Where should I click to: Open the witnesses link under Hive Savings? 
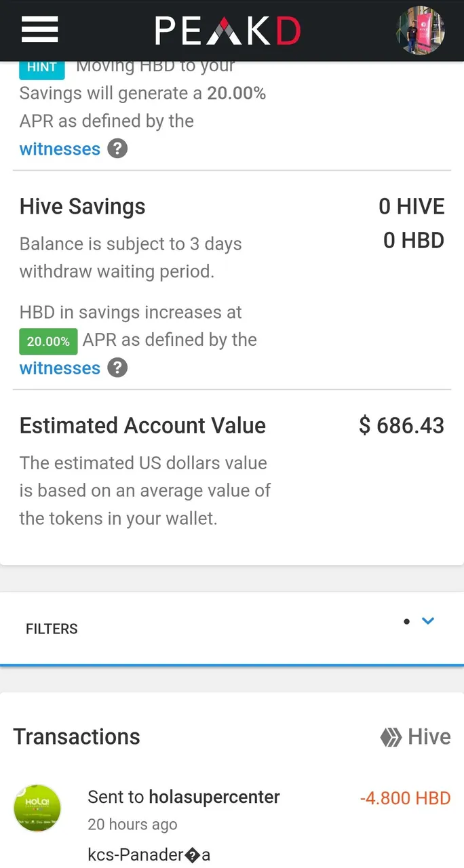[60, 368]
